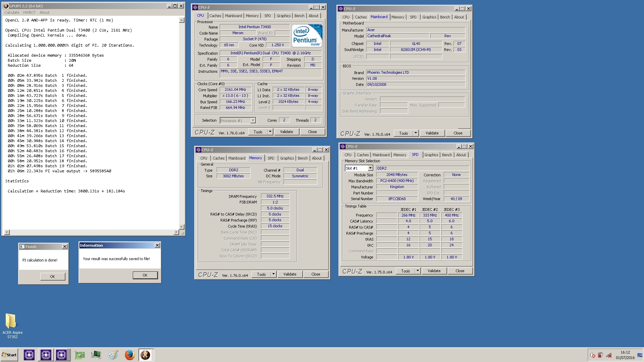Viewport: 644px width, 362px height.
Task: Click the GPUPI scroll up arrow
Action: coord(182,20)
